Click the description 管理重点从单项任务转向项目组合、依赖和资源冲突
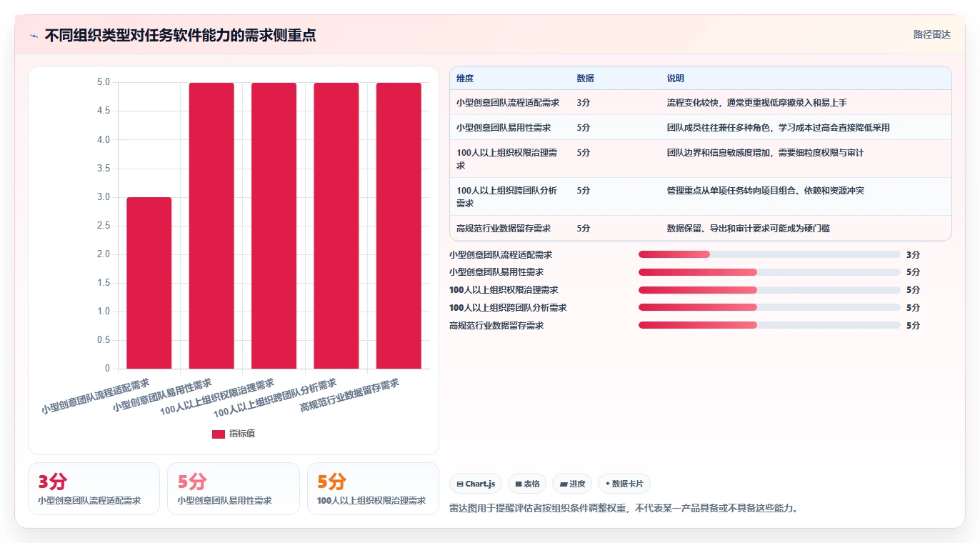This screenshot has width=980, height=543. point(766,191)
